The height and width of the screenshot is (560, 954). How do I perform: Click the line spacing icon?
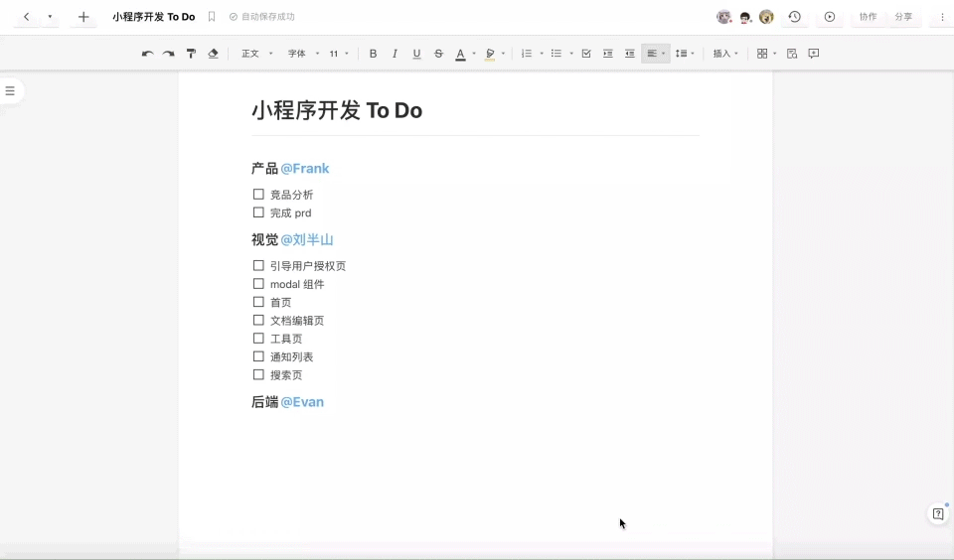[x=682, y=54]
